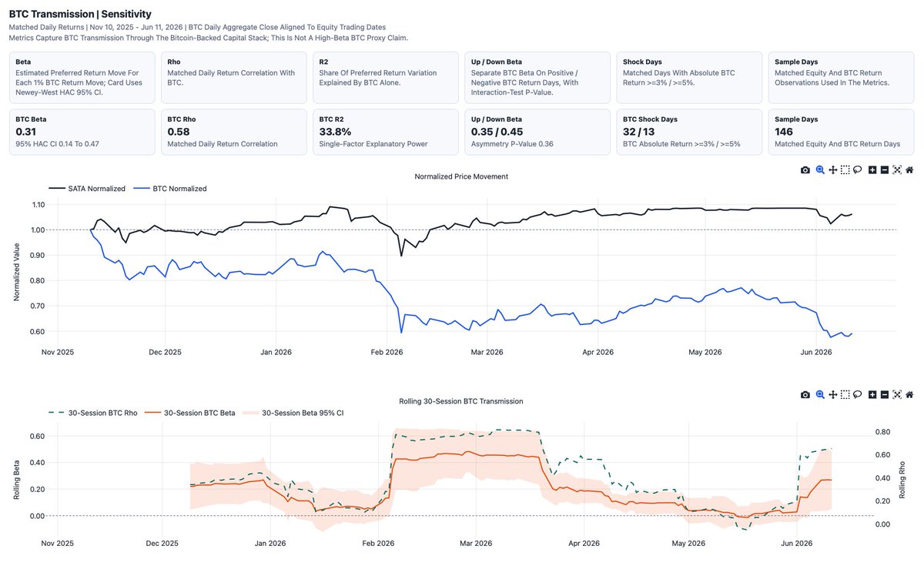This screenshot has height=576, width=924.
Task: Choose Lasso Select on Normalized Price Movement chart
Action: coord(857,169)
